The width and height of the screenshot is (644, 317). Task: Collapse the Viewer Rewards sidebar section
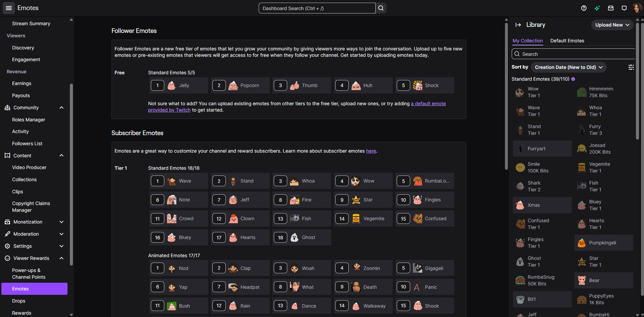click(x=62, y=258)
